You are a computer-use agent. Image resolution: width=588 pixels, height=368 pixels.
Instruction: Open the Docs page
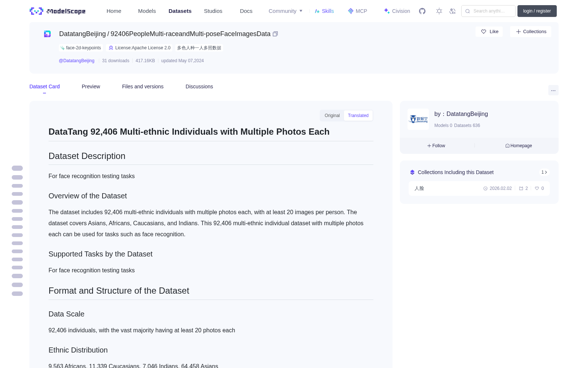(x=246, y=11)
